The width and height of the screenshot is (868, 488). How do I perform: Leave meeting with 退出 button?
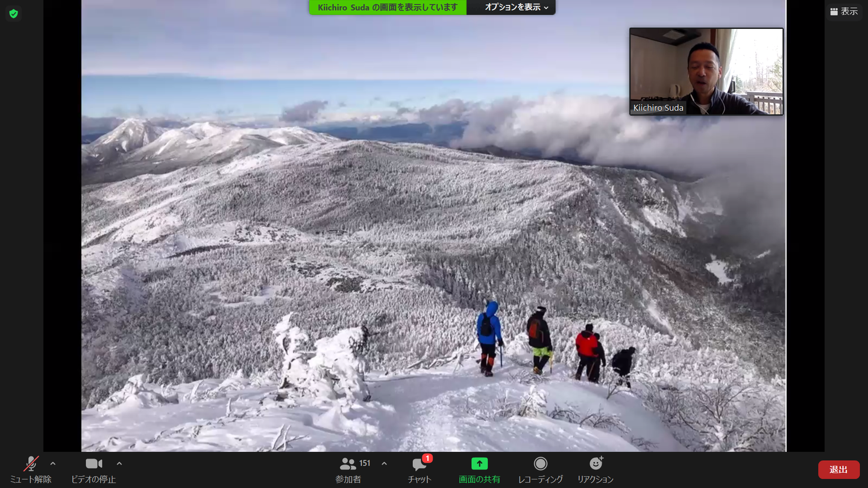click(838, 469)
